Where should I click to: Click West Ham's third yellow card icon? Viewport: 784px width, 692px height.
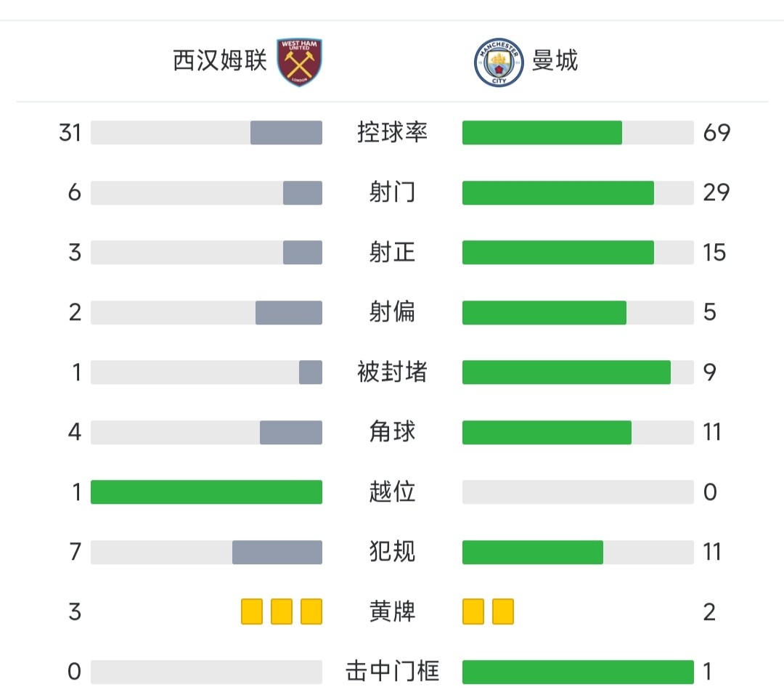[x=311, y=611]
